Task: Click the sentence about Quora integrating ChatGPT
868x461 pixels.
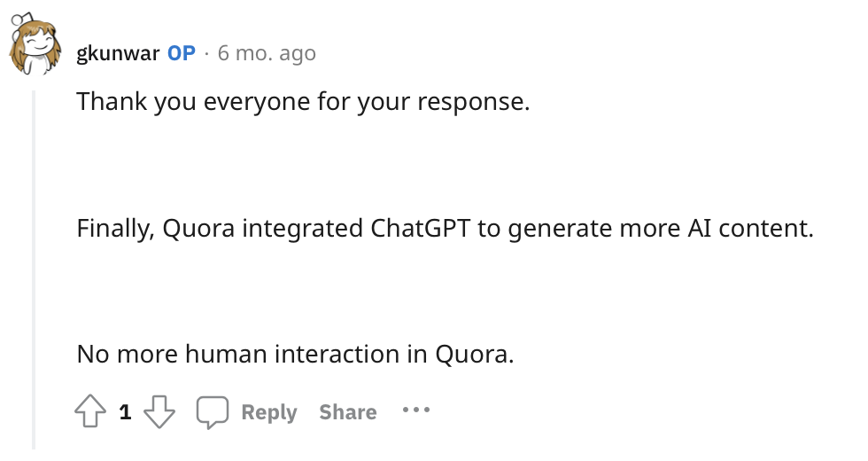Action: click(445, 229)
